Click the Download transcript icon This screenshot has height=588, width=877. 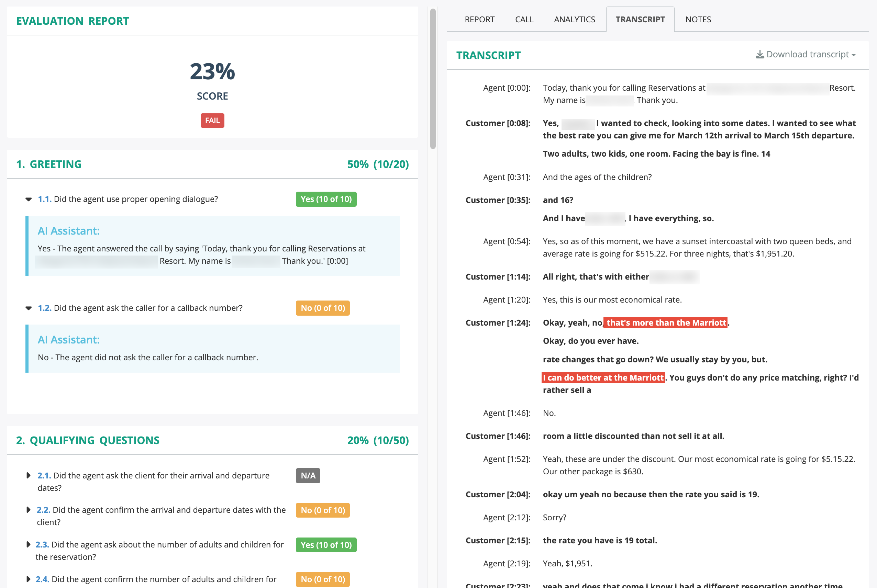tap(759, 55)
